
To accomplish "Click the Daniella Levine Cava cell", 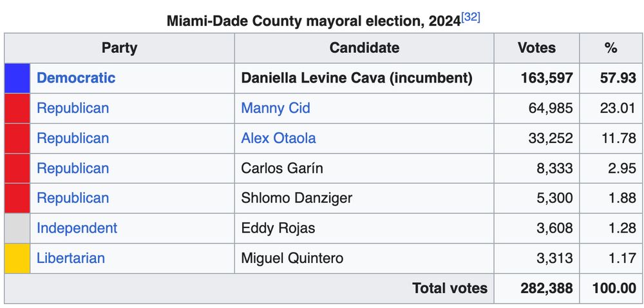I will point(364,78).
